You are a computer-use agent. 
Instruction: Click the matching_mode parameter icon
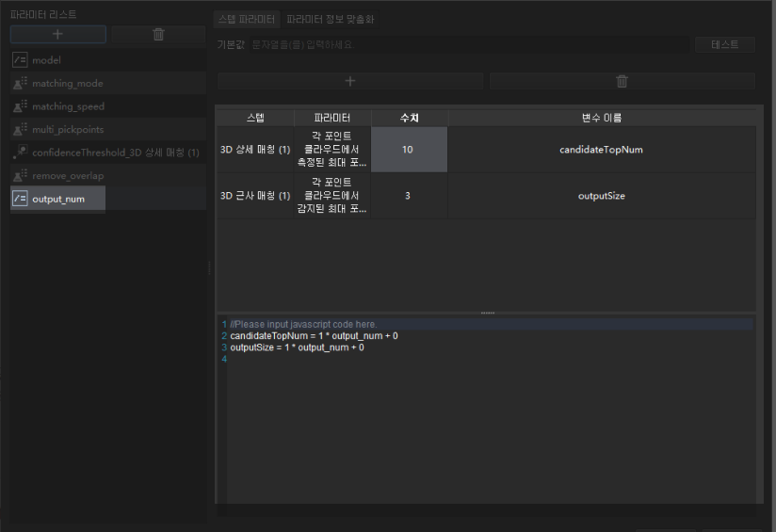tap(20, 83)
